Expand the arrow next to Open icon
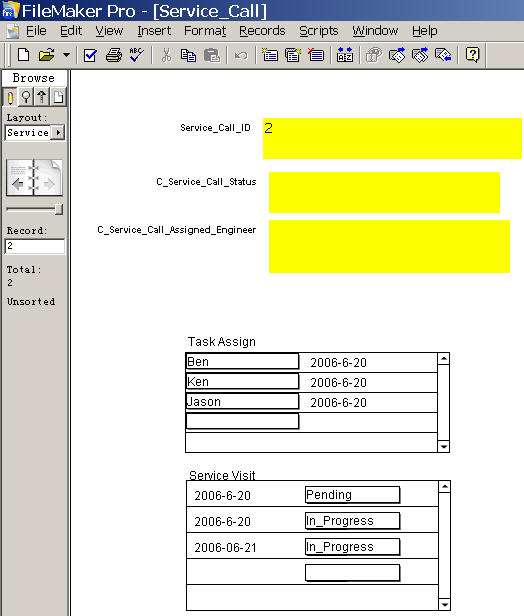524x616 pixels. 66,55
